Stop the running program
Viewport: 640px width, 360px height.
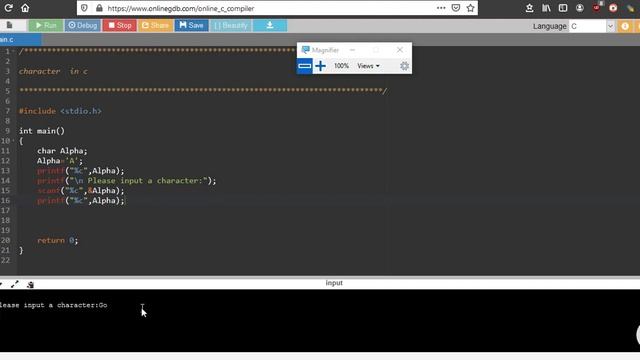(120, 25)
